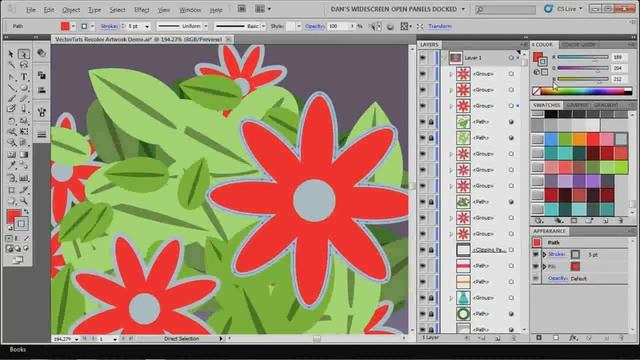Viewport: 640px width, 360px height.
Task: Click the Opacity link in the control bar
Action: [315, 27]
